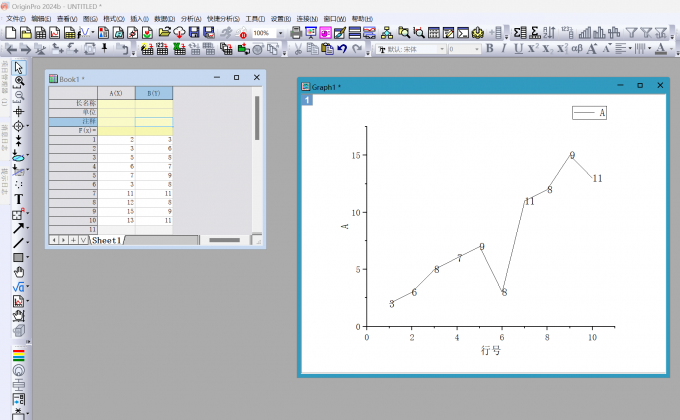Save the project with the floppy disk icon
Image resolution: width=680 pixels, height=420 pixels.
tap(194, 33)
